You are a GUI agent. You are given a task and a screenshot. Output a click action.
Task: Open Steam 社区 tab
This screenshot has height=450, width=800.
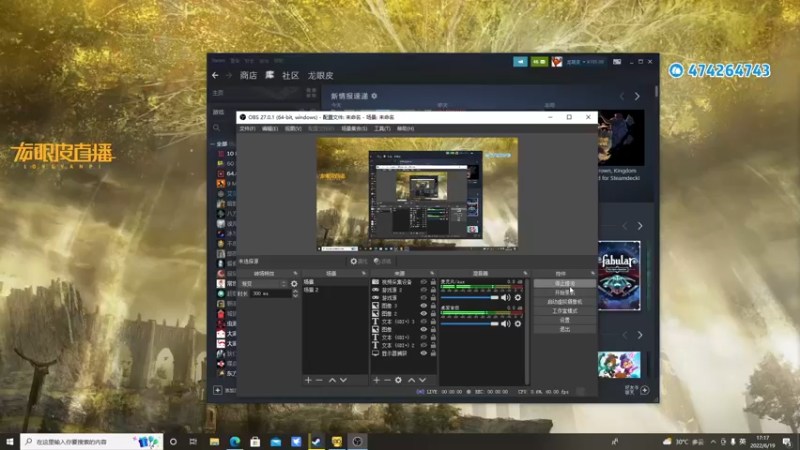point(290,76)
